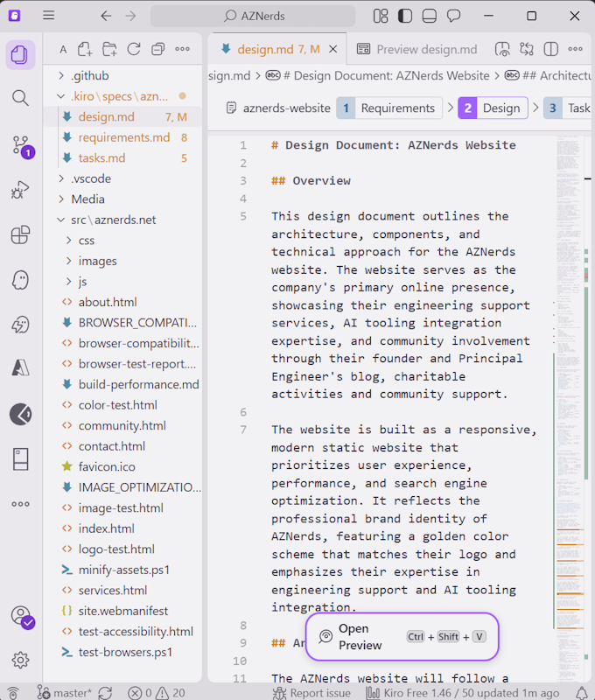Expand the js folder
Screen dimensions: 595x700
[122, 281]
